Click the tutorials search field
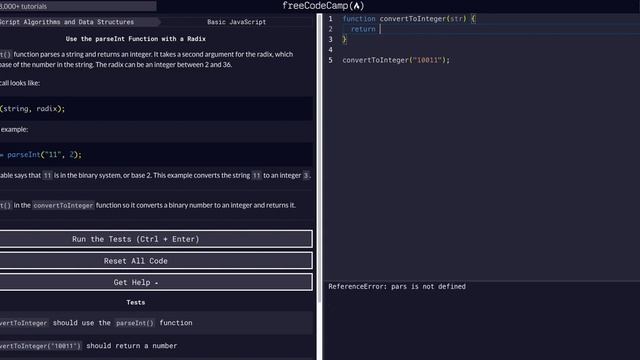This screenshot has width=640, height=360. tap(78, 6)
